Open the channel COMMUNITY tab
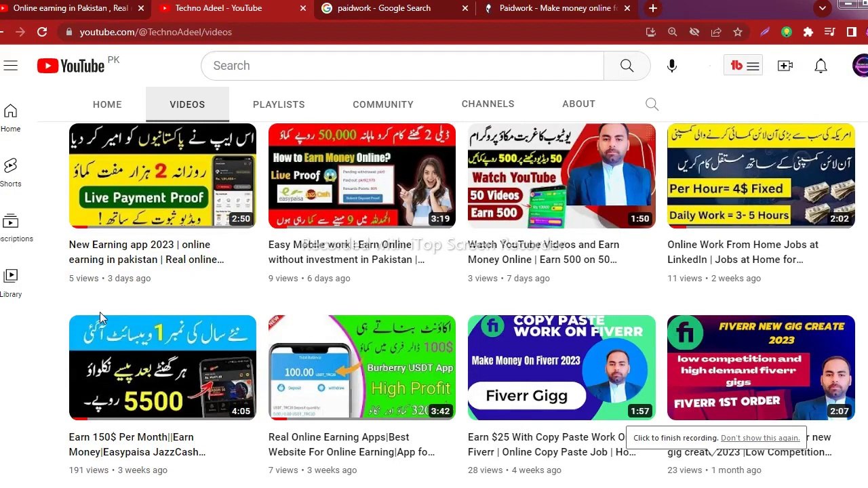The width and height of the screenshot is (868, 488). point(383,104)
